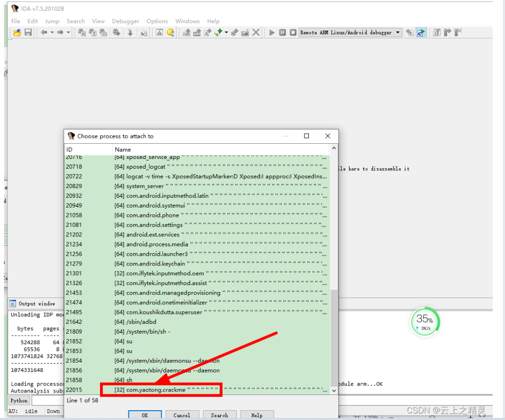Start the process with the play icon
505x420 pixels.
coord(272,32)
